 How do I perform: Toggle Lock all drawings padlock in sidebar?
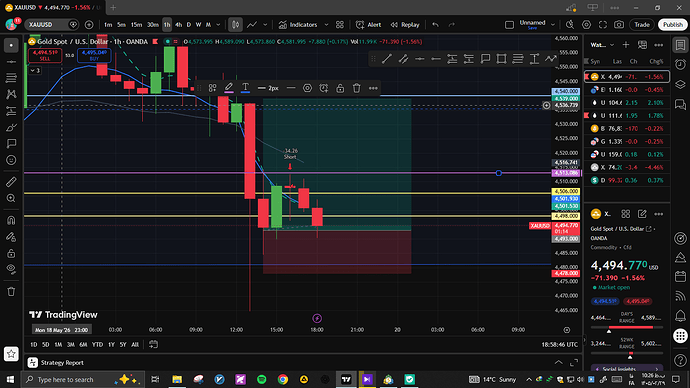coord(11,253)
